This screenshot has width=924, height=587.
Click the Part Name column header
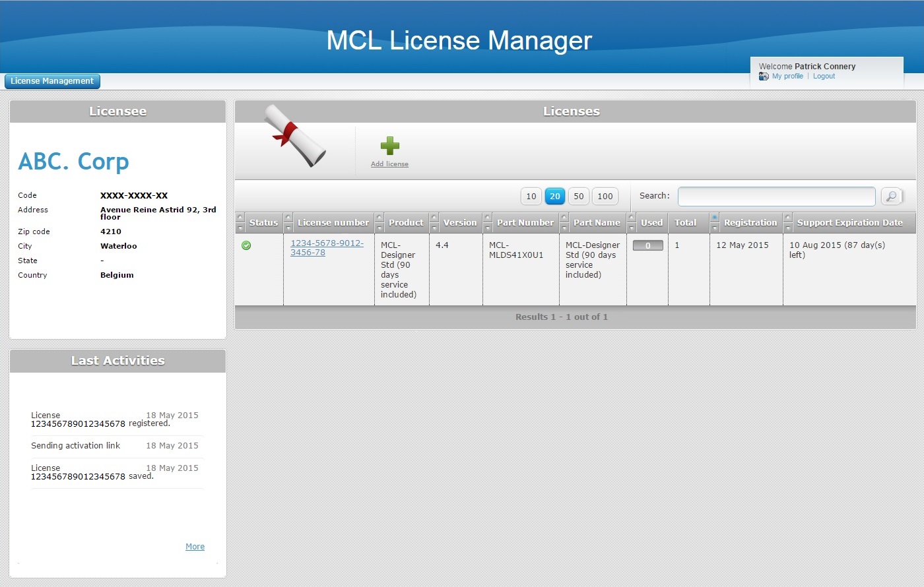[597, 223]
